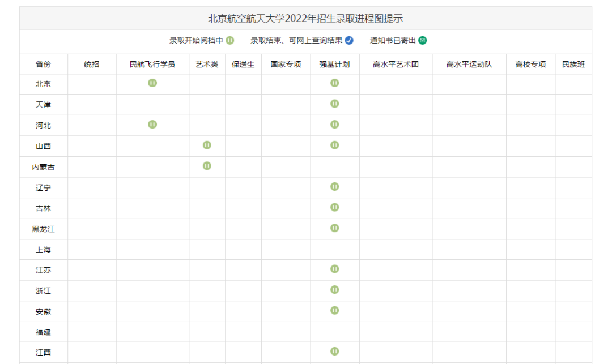
Task: Select the 河北 province row label
Action: point(43,125)
